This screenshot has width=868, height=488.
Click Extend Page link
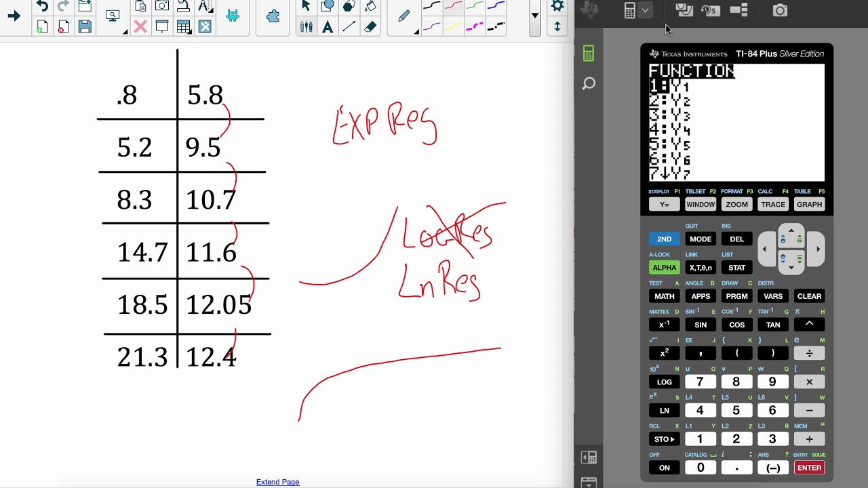pyautogui.click(x=277, y=482)
